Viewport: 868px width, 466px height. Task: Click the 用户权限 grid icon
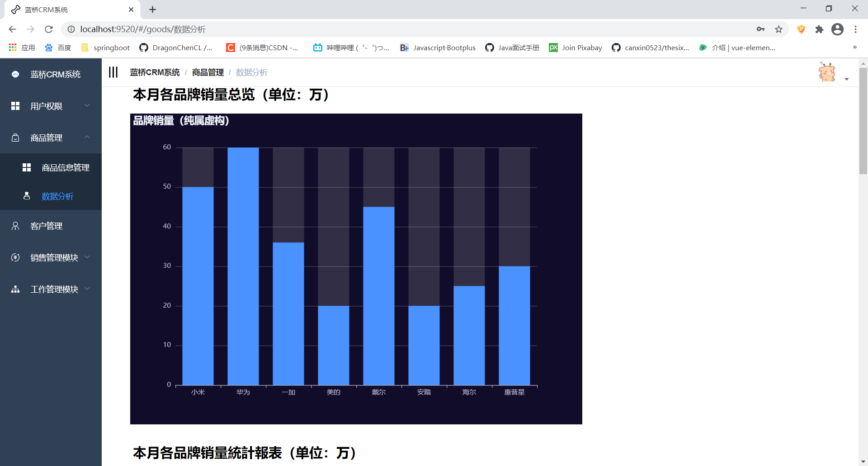[15, 106]
